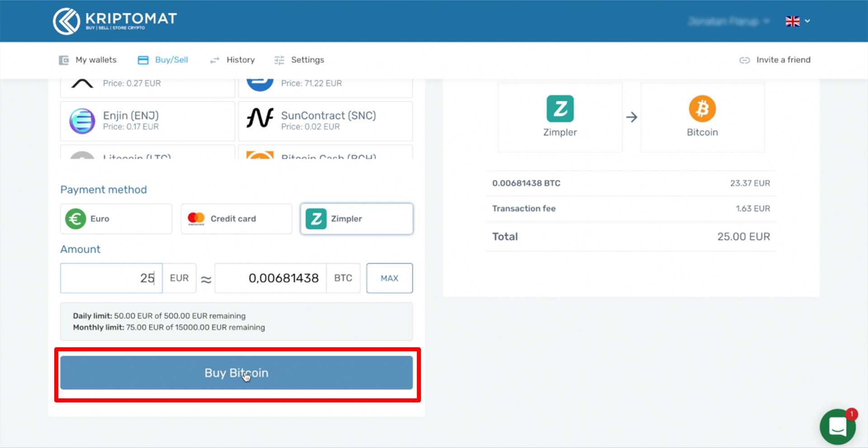This screenshot has width=868, height=448.
Task: Click the SunContract logo icon
Action: tap(260, 118)
